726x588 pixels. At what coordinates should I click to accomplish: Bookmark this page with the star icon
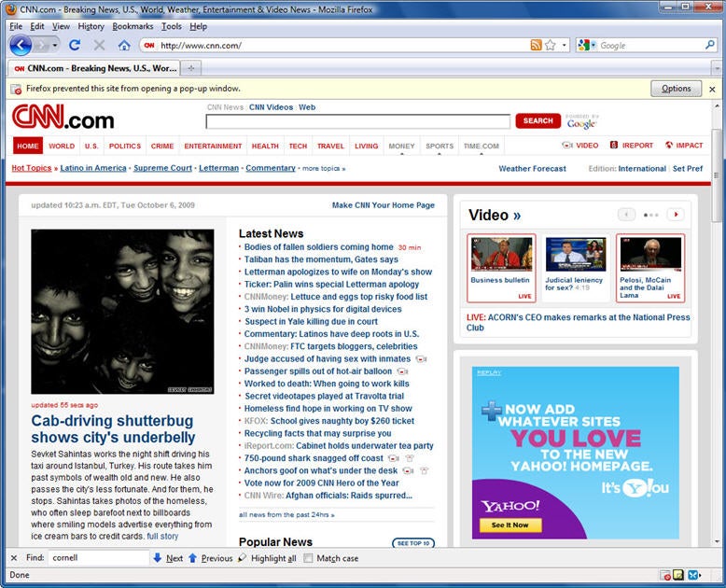[x=550, y=45]
